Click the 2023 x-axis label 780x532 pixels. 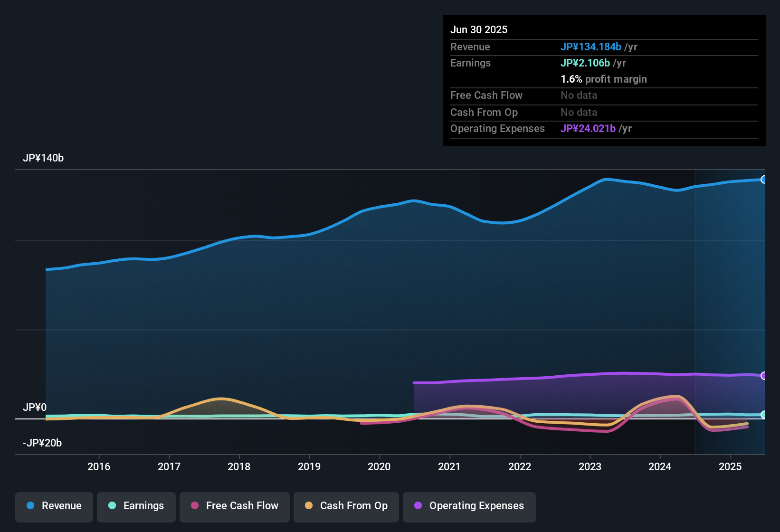(x=590, y=466)
